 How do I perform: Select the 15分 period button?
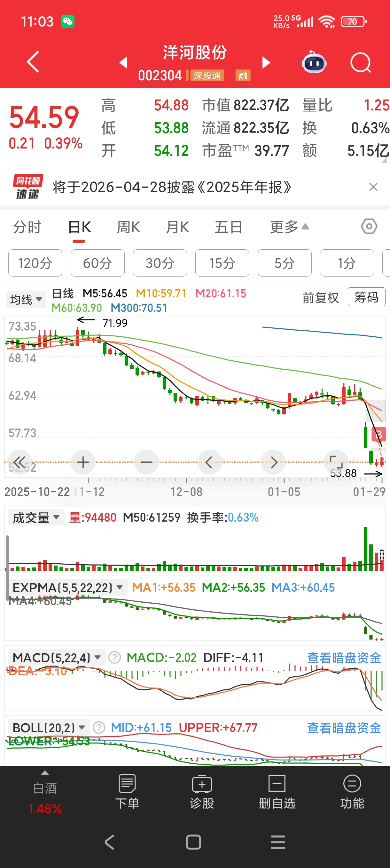[222, 263]
